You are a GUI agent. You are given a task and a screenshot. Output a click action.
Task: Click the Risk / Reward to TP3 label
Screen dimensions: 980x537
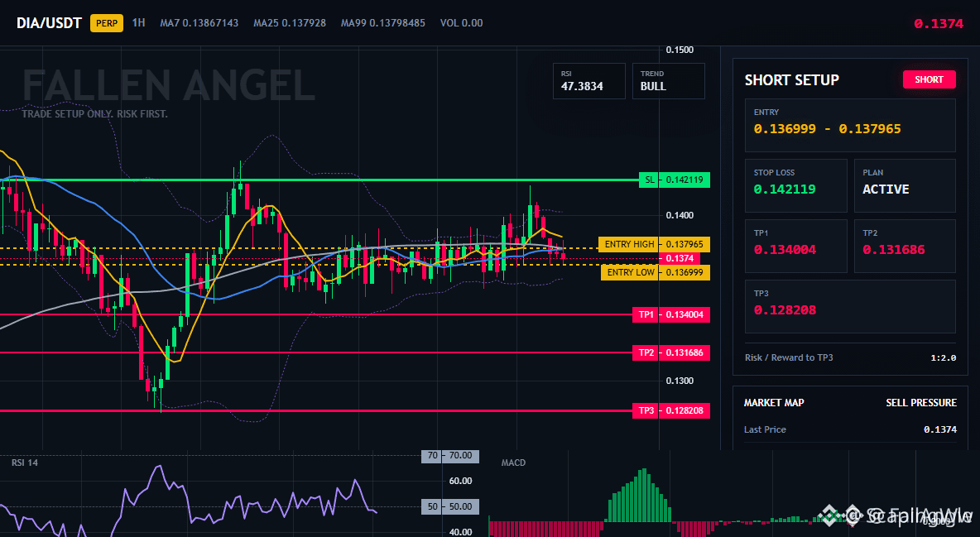pos(788,357)
